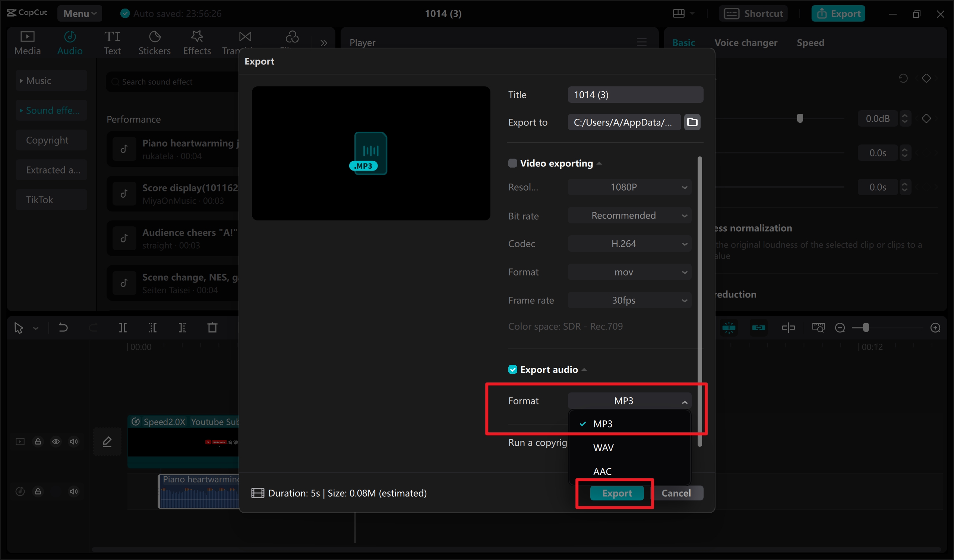Viewport: 954px width, 560px height.
Task: Collapse the Video exporting section
Action: (599, 163)
